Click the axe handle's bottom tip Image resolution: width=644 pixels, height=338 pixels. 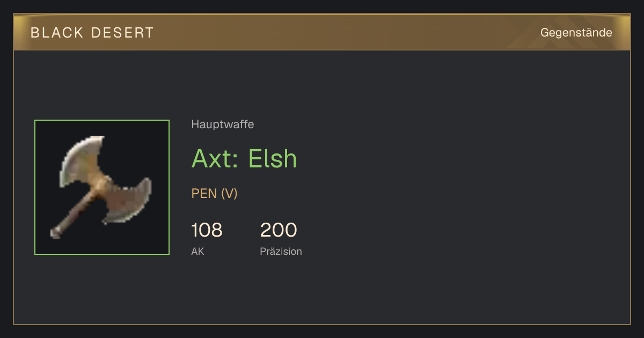tap(55, 233)
